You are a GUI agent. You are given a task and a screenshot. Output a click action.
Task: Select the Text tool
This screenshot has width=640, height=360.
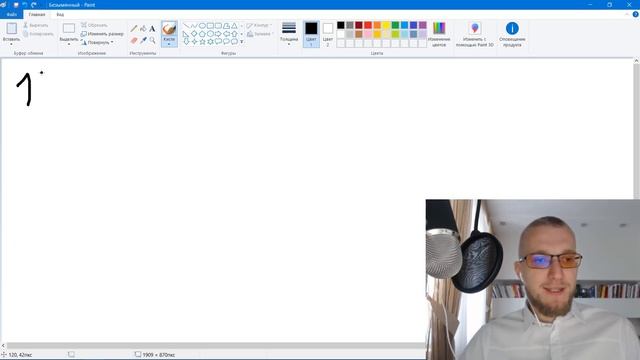click(x=152, y=29)
